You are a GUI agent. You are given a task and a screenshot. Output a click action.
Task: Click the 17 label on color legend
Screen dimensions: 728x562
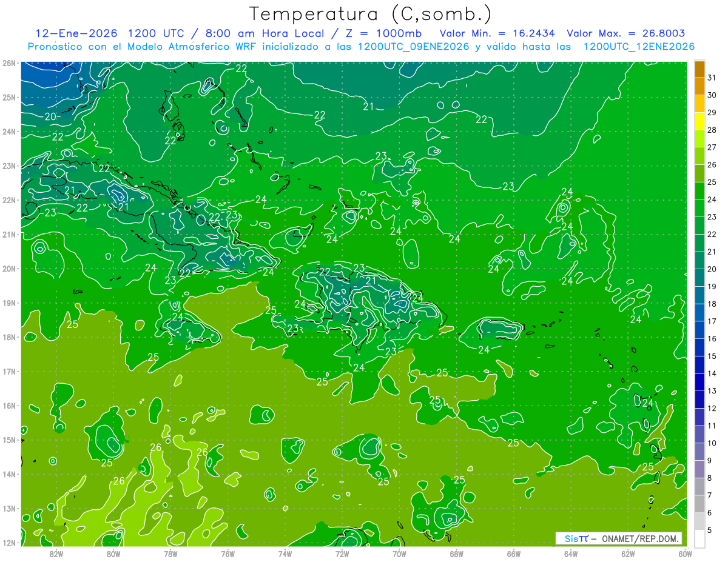(x=712, y=321)
